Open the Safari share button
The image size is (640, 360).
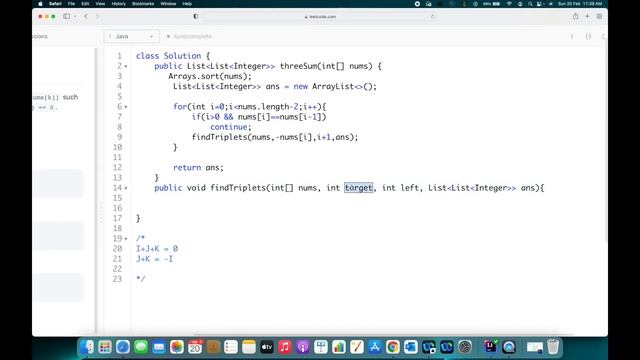point(576,16)
